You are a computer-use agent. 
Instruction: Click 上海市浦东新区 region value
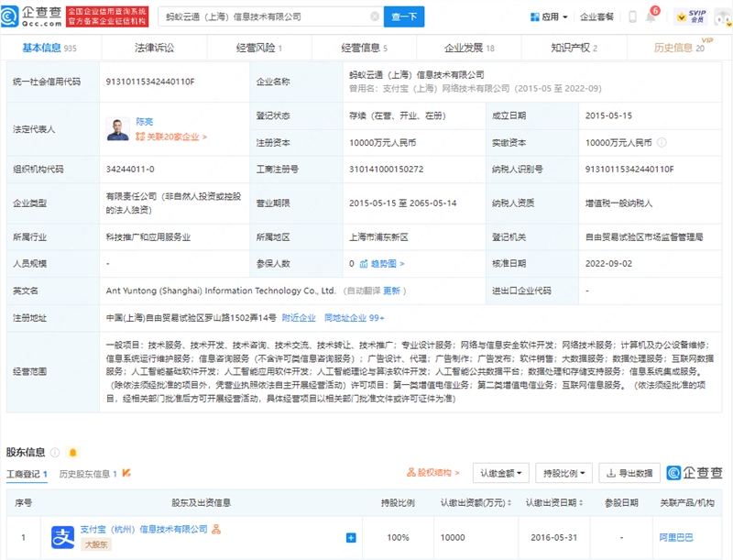click(378, 237)
